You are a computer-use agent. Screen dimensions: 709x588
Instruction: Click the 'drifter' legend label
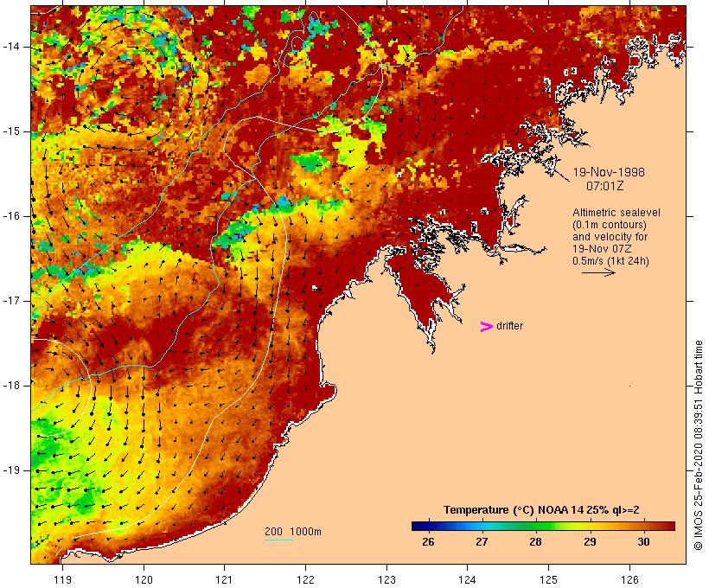(509, 326)
